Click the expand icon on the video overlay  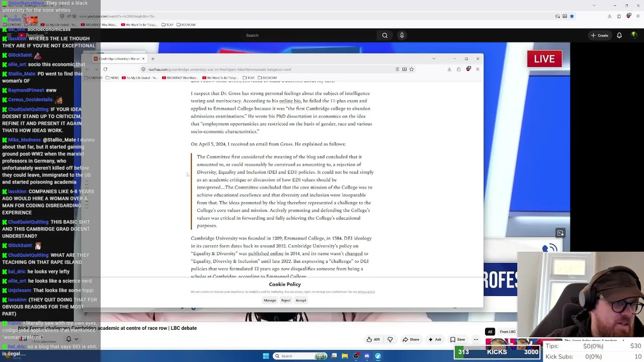[x=560, y=233]
